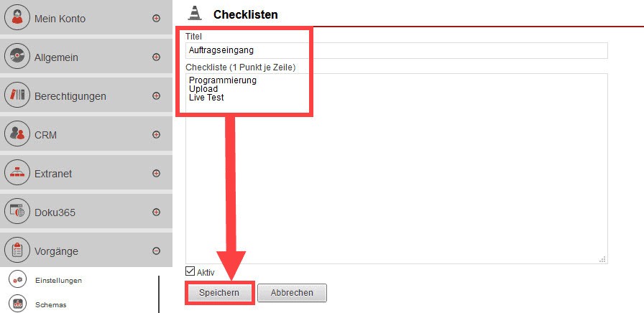644x313 pixels.
Task: Expand the CRM section plus icon
Action: pyautogui.click(x=157, y=135)
